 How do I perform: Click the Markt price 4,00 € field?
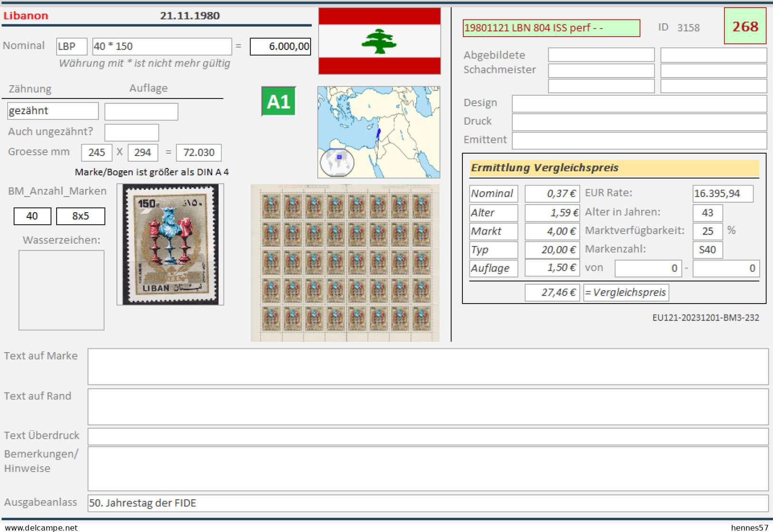(552, 231)
